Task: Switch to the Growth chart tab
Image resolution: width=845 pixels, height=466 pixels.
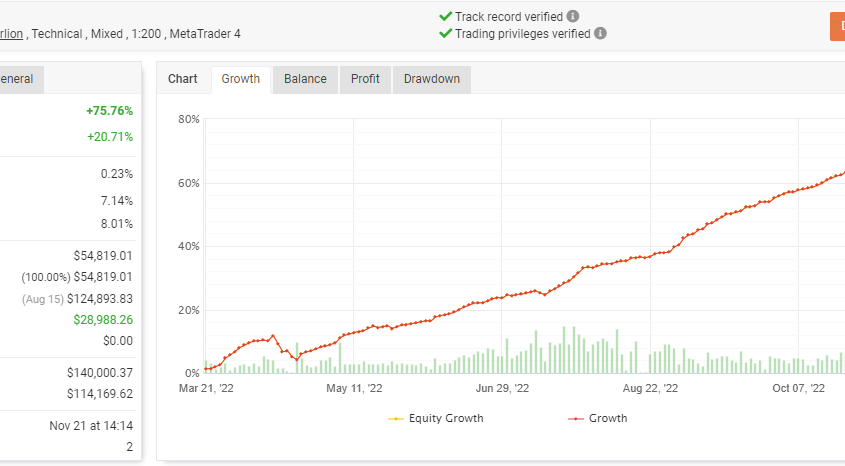Action: tap(240, 79)
